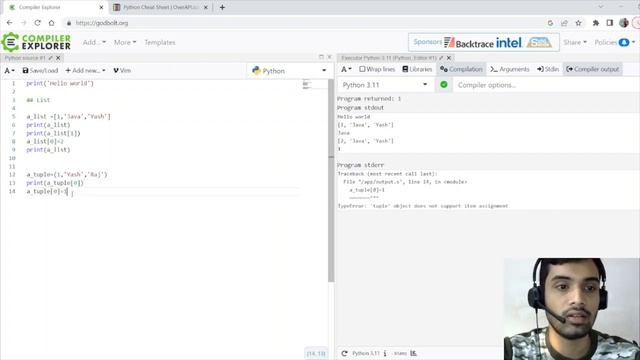640x360 pixels.
Task: Maximize the source editor pane
Action: 321,57
